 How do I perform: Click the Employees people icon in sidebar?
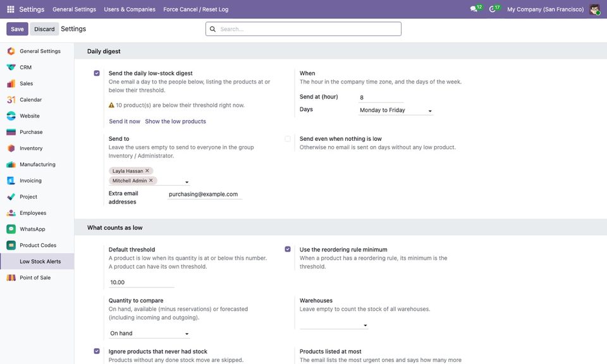click(x=11, y=213)
